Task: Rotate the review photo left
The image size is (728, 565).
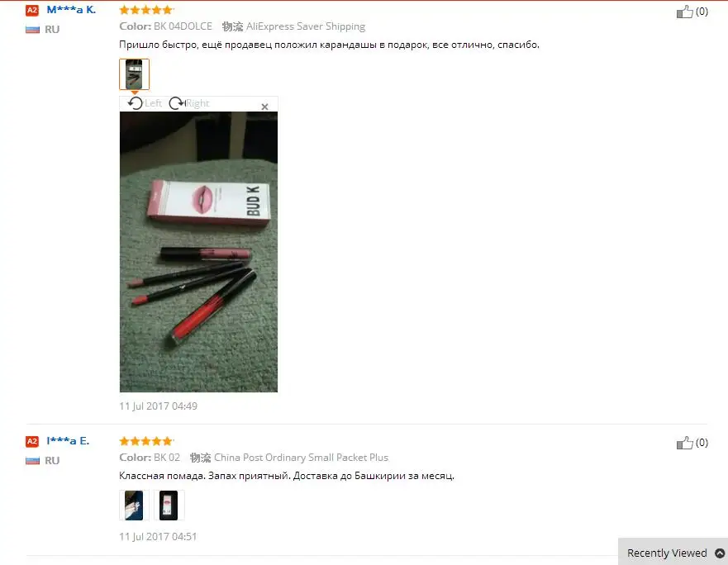Action: 145,103
